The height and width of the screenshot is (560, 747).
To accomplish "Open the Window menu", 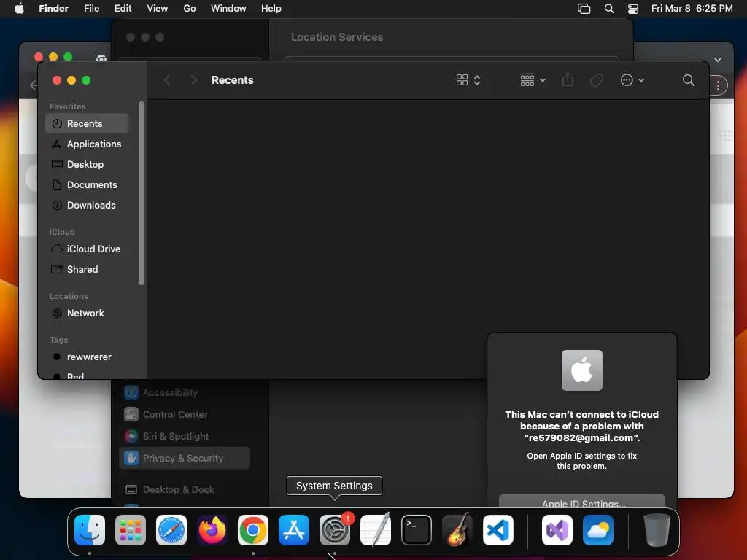I will point(228,9).
